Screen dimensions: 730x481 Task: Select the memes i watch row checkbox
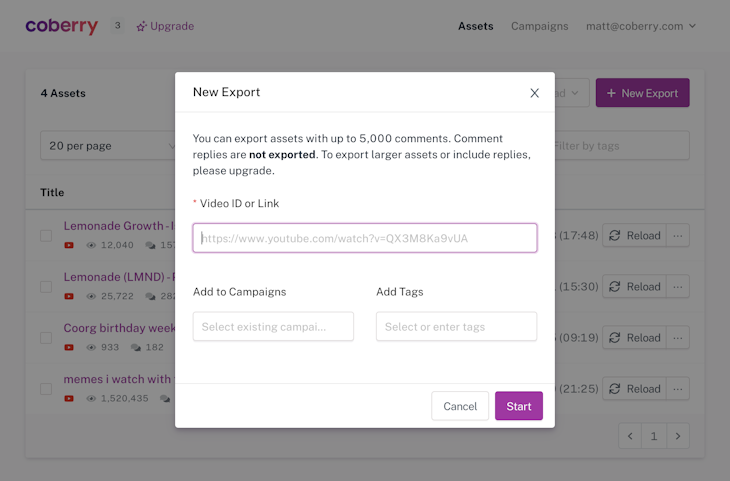46,389
